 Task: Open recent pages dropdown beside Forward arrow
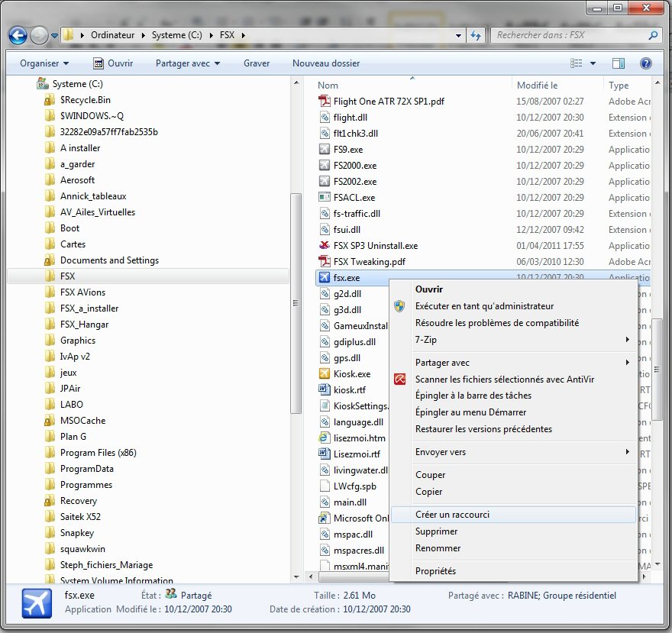click(x=54, y=36)
